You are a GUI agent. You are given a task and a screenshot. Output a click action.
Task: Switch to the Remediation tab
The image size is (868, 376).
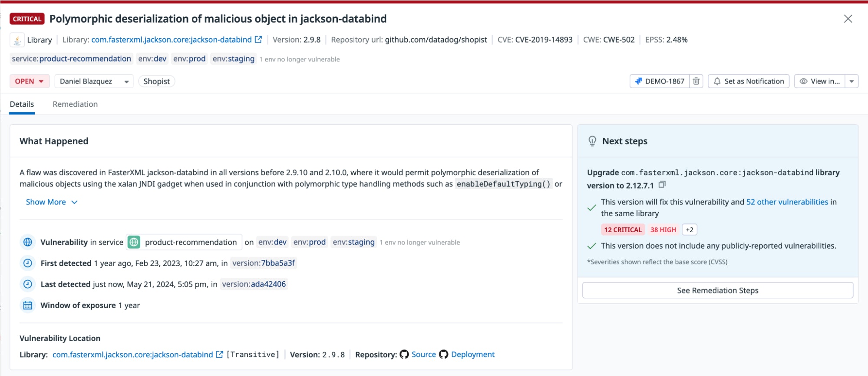click(x=75, y=104)
